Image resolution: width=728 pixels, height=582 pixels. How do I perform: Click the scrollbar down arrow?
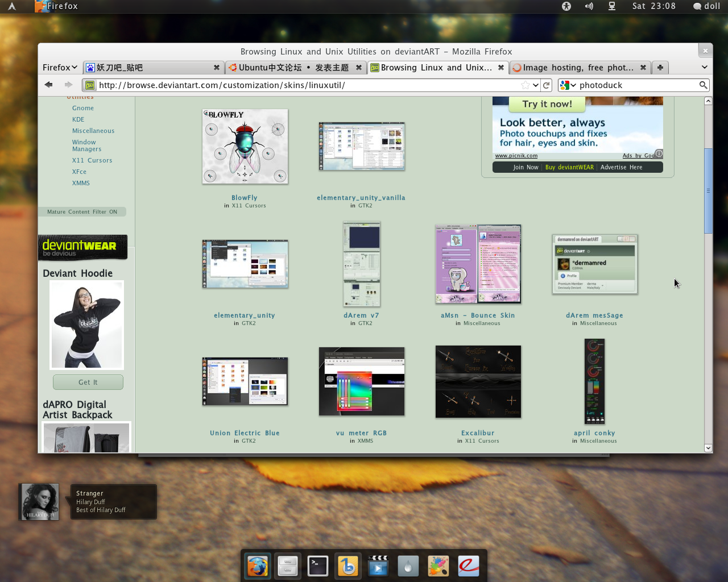click(708, 448)
